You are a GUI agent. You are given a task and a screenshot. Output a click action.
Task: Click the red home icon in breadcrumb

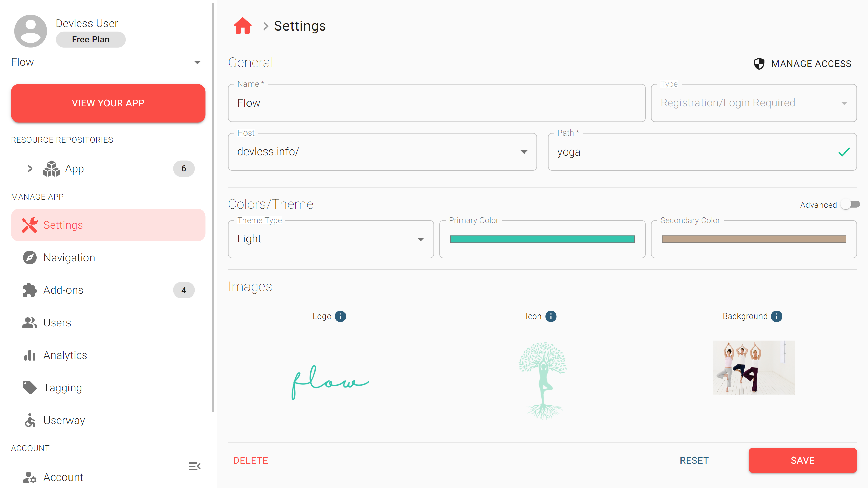coord(242,26)
